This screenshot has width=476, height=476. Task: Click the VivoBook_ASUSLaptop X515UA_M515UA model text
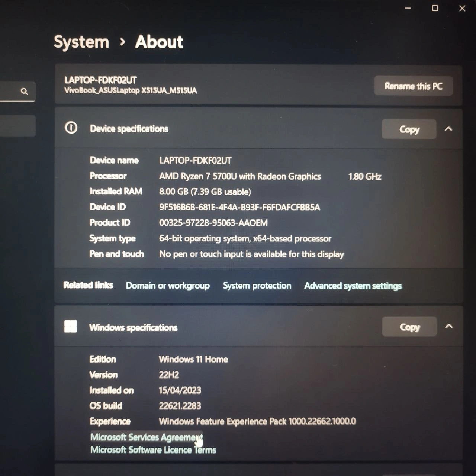point(131,90)
